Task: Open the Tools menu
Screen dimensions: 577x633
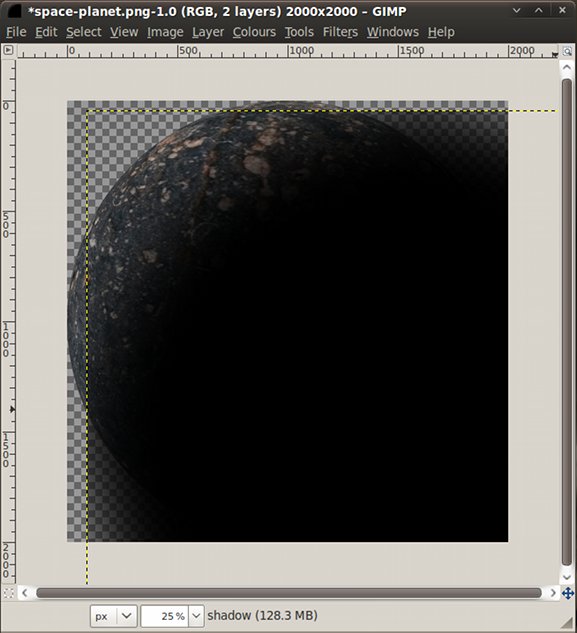Action: [x=299, y=32]
